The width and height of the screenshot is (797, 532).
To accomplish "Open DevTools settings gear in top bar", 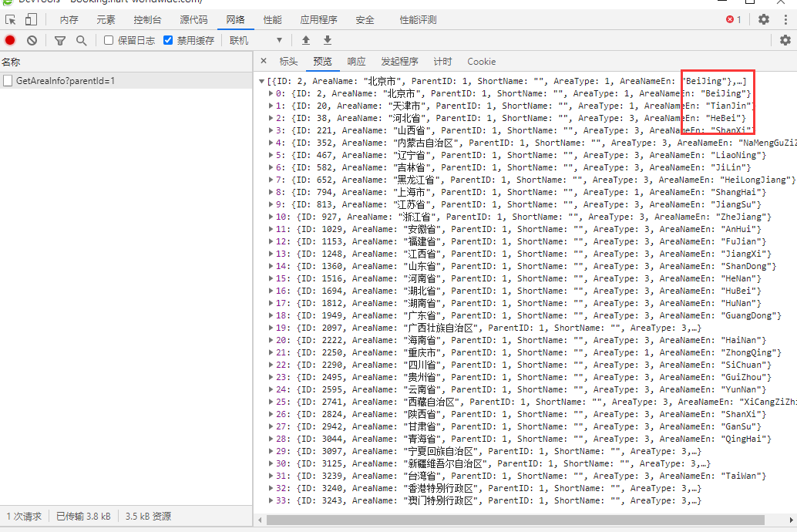I will [x=763, y=20].
